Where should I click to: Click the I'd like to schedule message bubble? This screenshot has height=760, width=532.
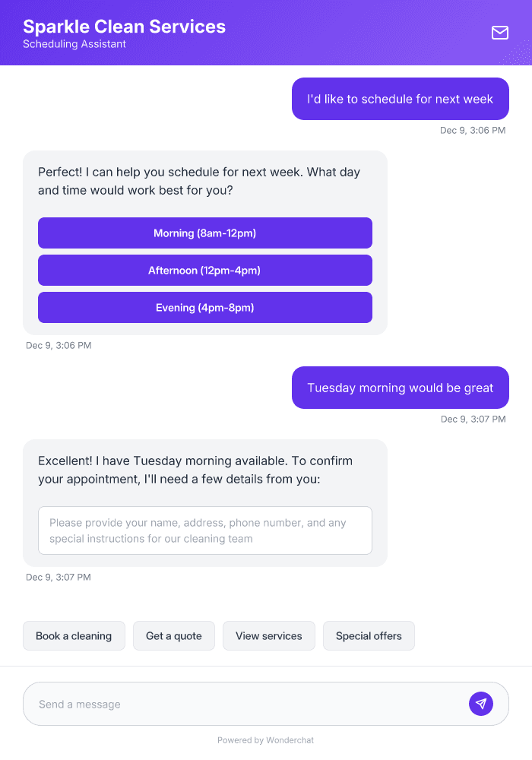[x=400, y=99]
